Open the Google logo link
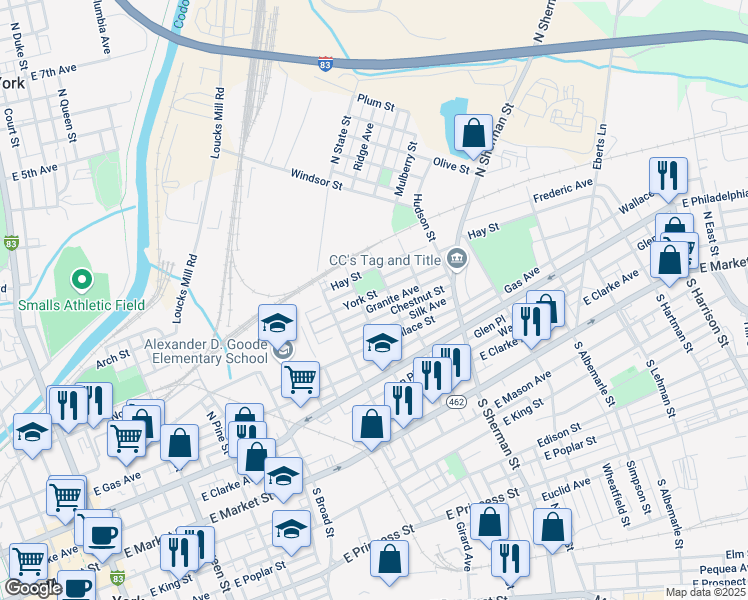 click(33, 588)
